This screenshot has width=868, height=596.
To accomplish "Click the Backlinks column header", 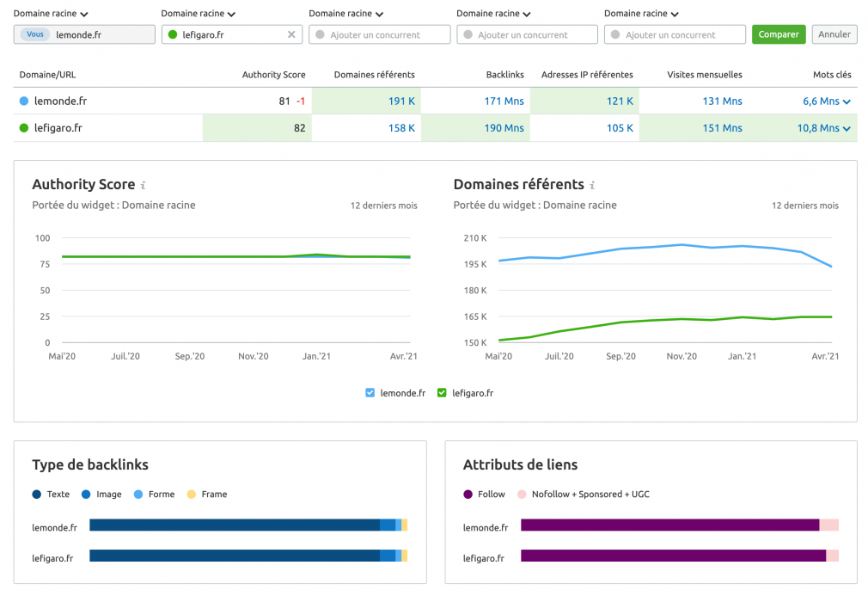I will coord(504,75).
